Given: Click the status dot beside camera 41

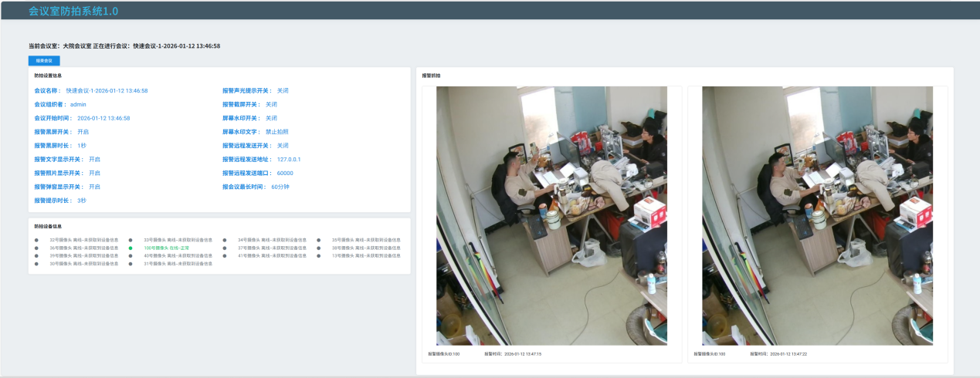Looking at the screenshot, I should tap(225, 255).
